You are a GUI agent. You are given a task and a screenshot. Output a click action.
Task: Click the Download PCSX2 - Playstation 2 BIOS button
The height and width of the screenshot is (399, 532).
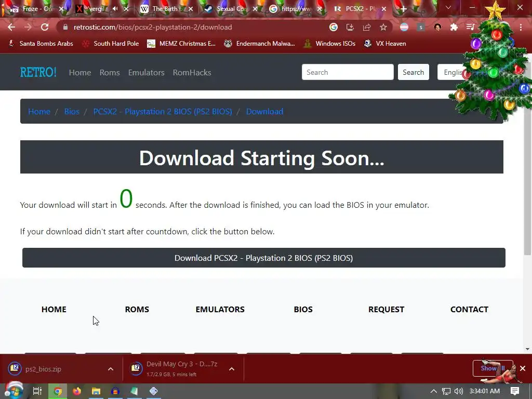tap(263, 258)
